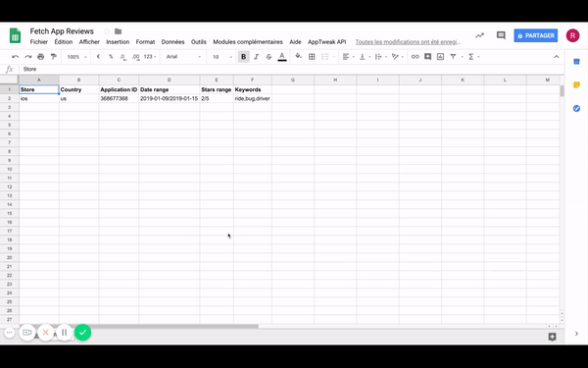Open text wrapping dropdown
This screenshot has height=368, width=588.
point(380,57)
